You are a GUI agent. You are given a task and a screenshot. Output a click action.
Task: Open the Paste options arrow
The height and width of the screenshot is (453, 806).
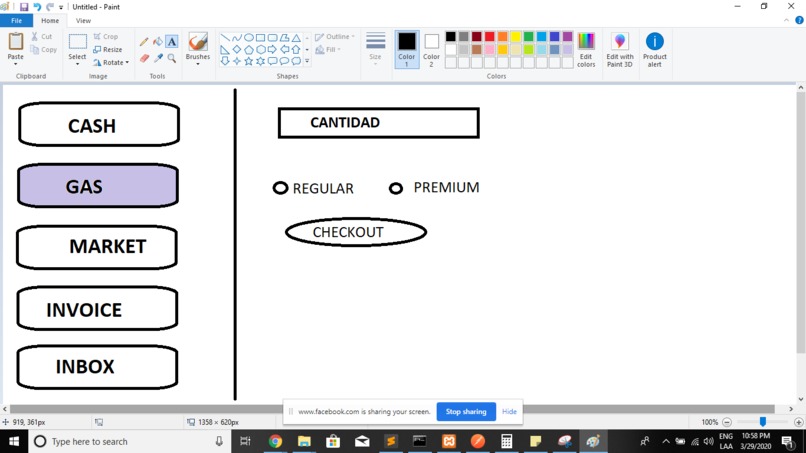pos(15,64)
